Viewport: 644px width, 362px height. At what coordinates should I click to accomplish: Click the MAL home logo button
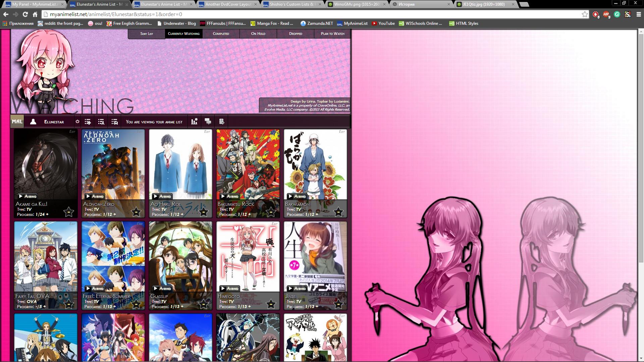(x=17, y=122)
